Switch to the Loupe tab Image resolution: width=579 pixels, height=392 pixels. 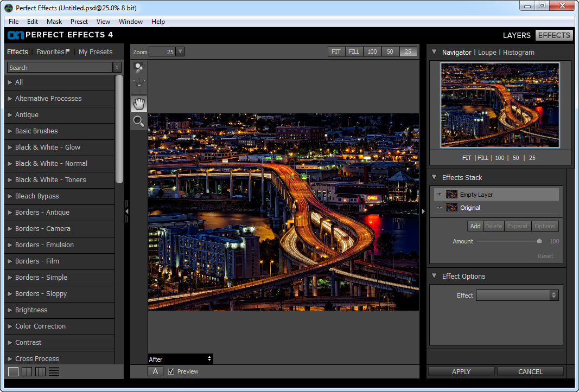tap(487, 53)
